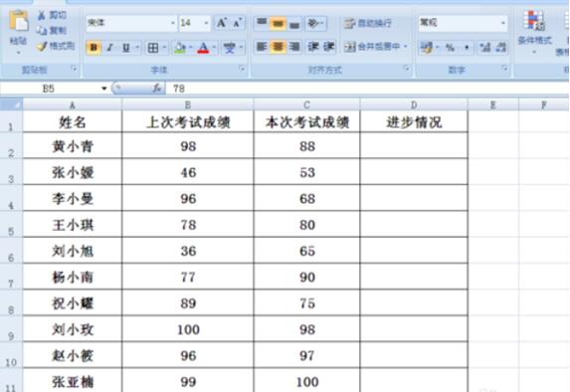Toggle Italic formatting (I)
This screenshot has width=570, height=392.
[x=109, y=48]
